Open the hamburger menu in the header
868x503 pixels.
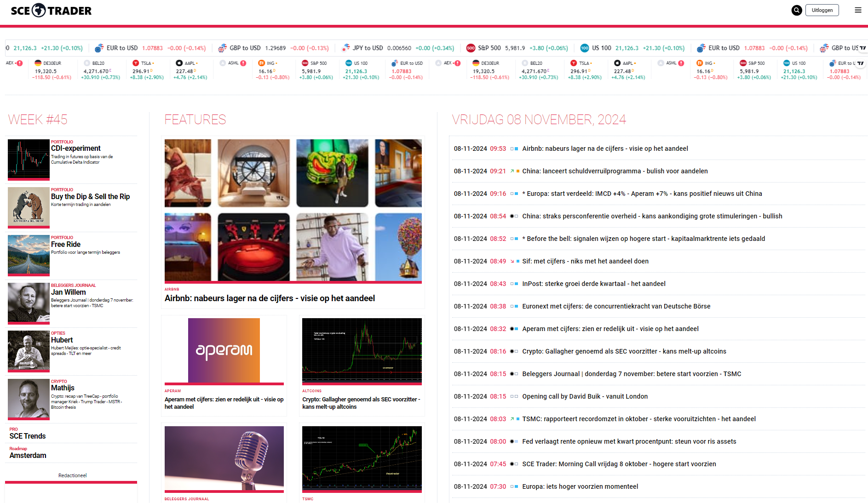[858, 10]
